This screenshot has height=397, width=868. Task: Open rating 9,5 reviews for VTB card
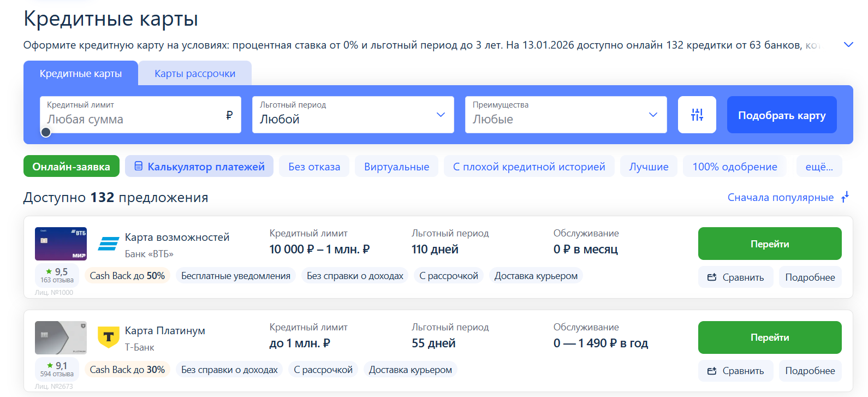coord(57,275)
